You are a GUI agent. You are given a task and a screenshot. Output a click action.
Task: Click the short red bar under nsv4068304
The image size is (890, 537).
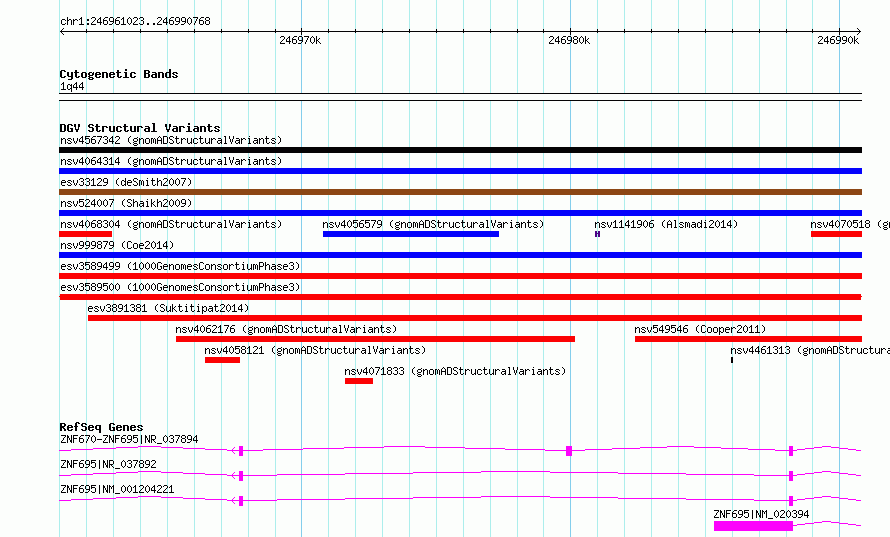click(x=86, y=234)
